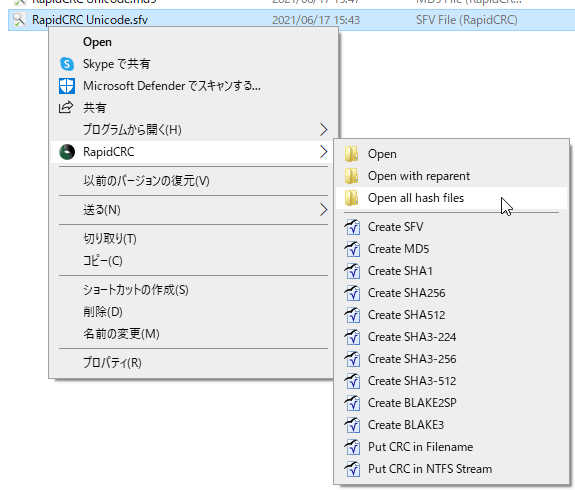The width and height of the screenshot is (575, 490).
Task: Click the Skype icon in the context menu
Action: pos(67,64)
